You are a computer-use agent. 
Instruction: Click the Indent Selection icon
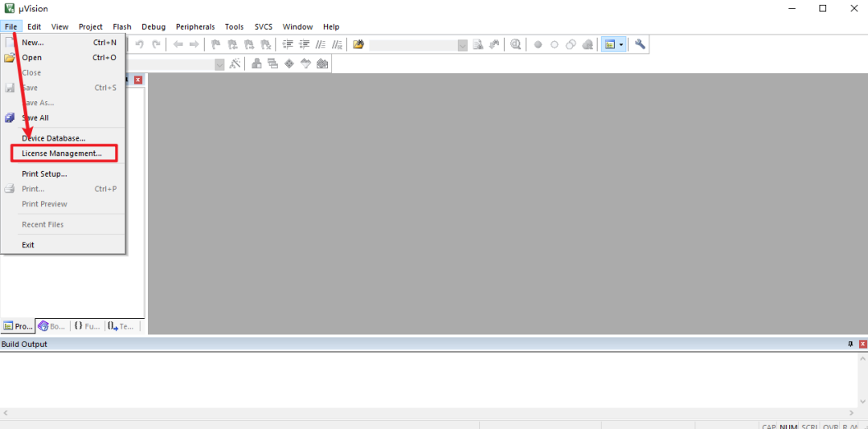point(288,44)
